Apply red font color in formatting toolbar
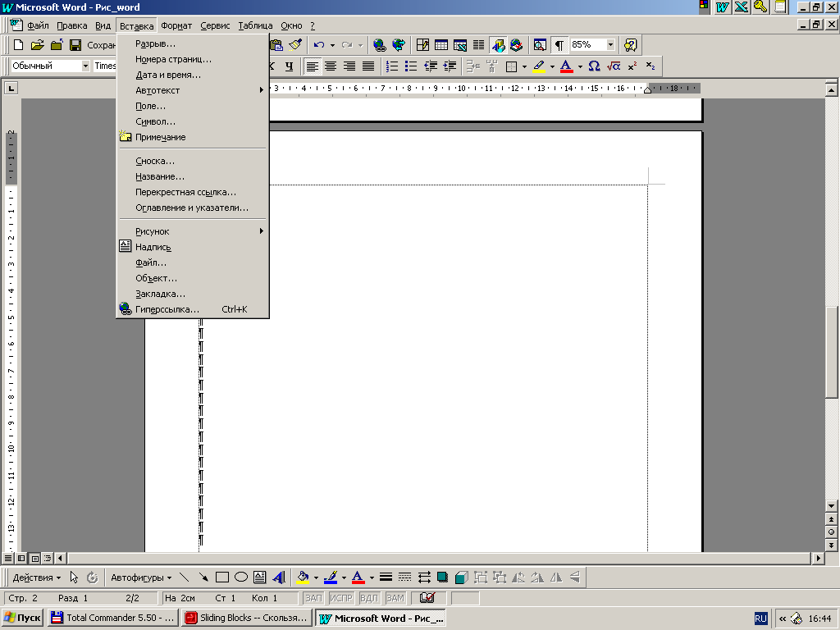This screenshot has width=840, height=630. 566,66
